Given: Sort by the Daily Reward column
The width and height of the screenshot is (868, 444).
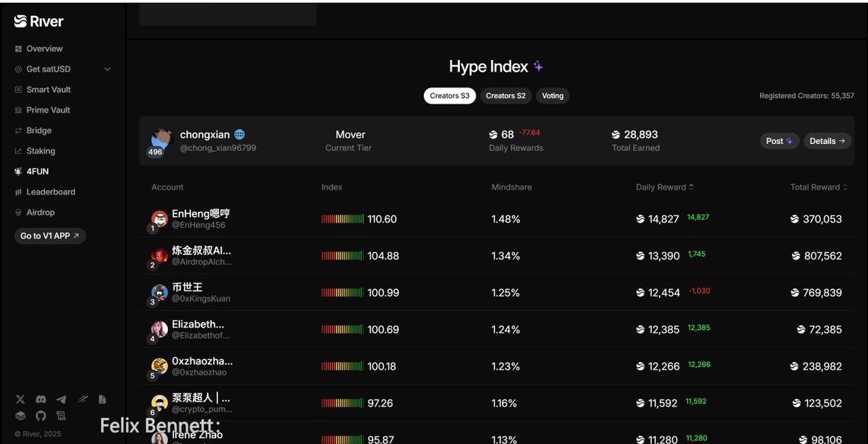Looking at the screenshot, I should point(665,187).
